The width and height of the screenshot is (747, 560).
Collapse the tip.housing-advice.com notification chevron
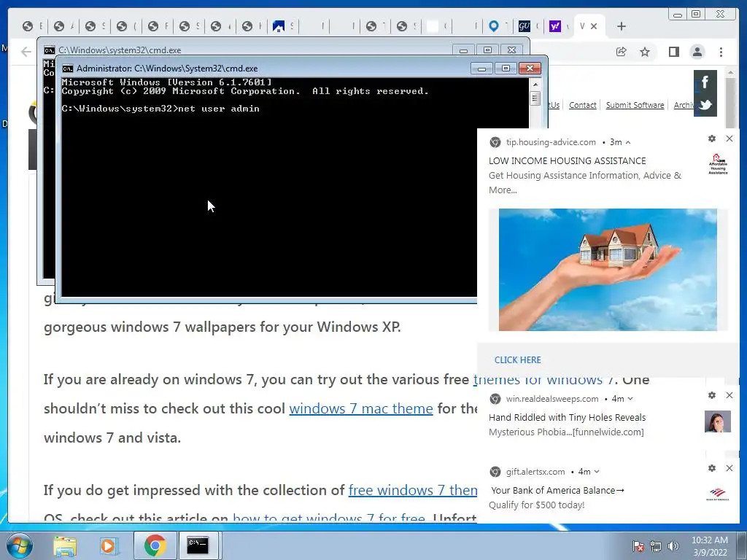628,142
